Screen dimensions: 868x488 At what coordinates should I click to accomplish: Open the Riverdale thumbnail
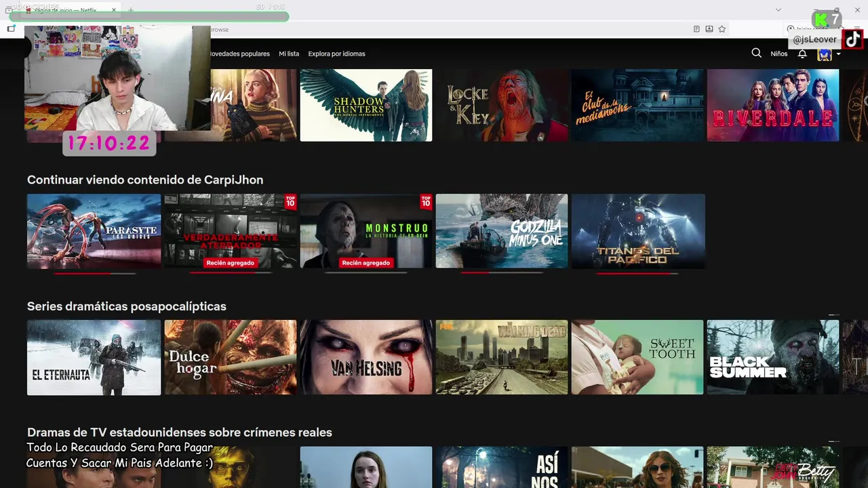point(773,105)
